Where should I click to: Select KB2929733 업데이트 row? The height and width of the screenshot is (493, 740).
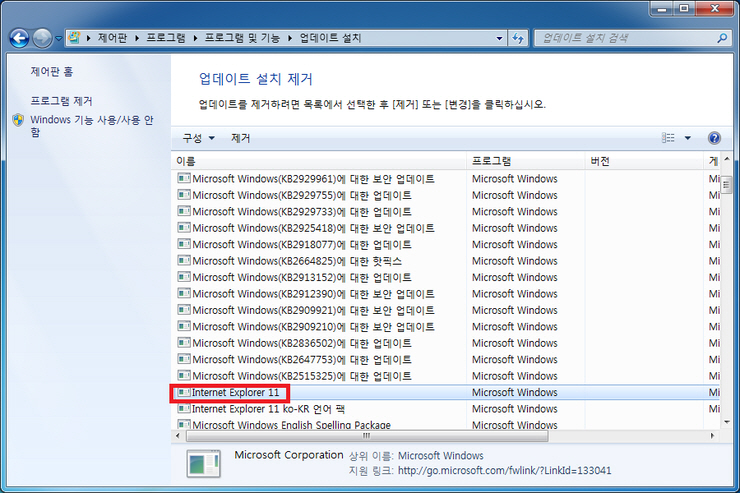(446, 212)
